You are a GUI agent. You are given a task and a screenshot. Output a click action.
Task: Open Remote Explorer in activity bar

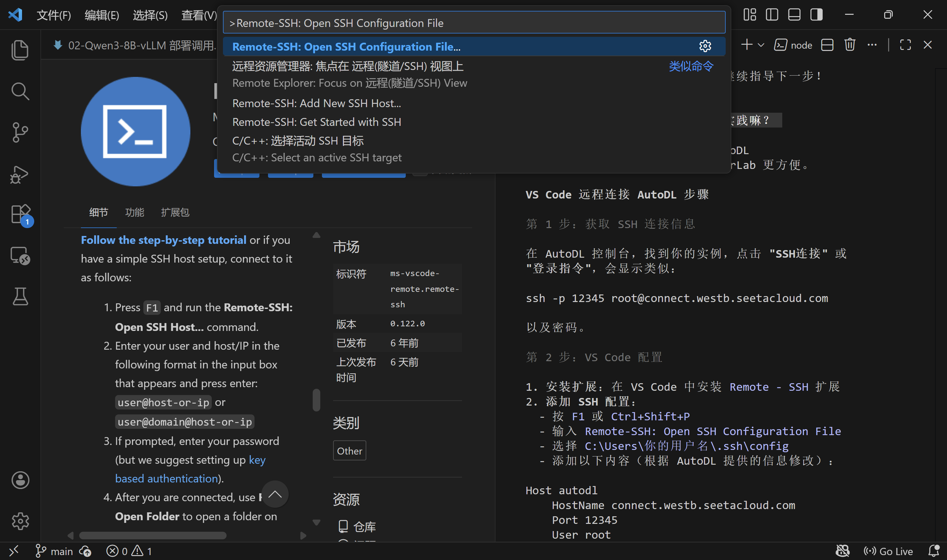pos(20,256)
